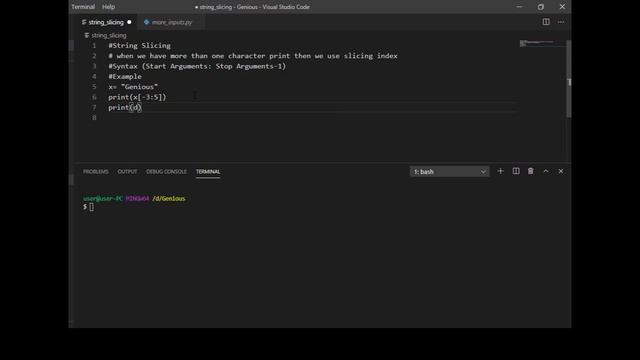This screenshot has height=360, width=640.
Task: Click the line 2 slicing index comment
Action: pos(253,56)
